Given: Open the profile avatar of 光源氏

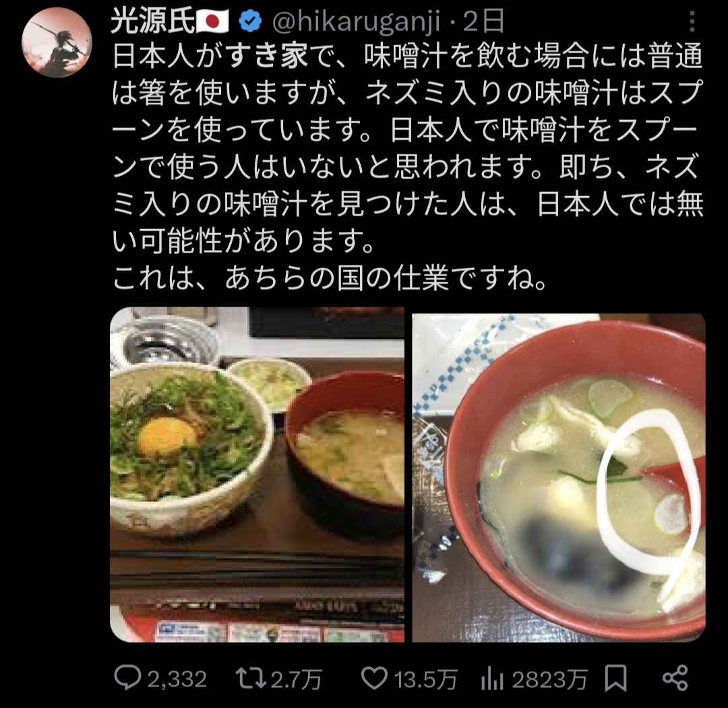Looking at the screenshot, I should 57,42.
